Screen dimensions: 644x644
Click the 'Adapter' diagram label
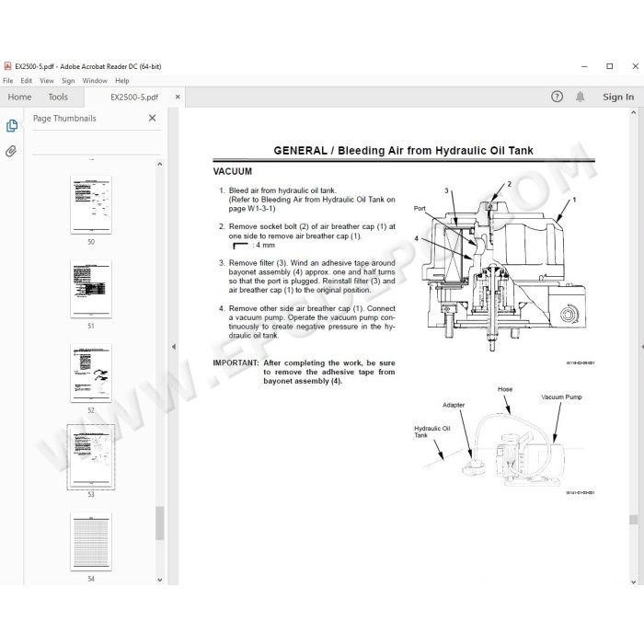point(454,405)
